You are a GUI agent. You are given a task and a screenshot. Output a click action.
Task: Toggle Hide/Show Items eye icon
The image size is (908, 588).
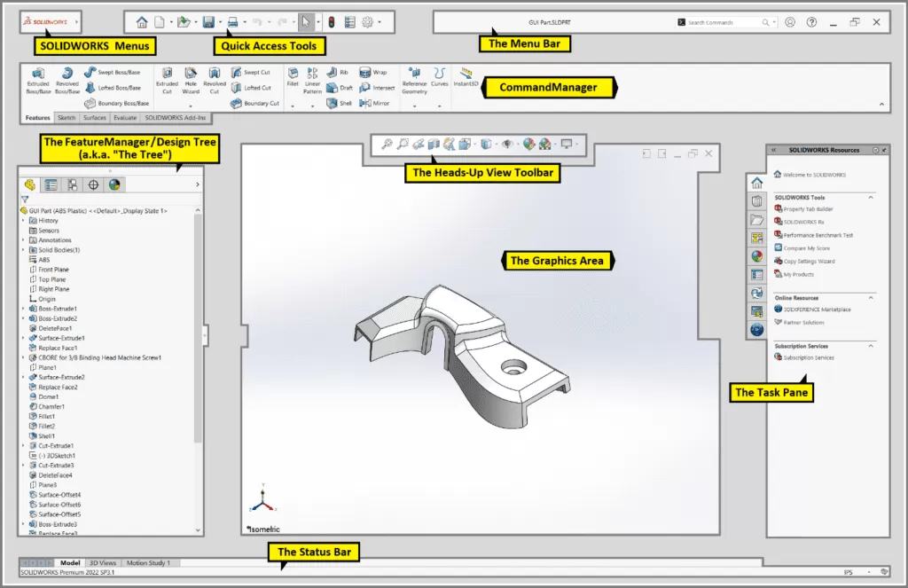[507, 145]
